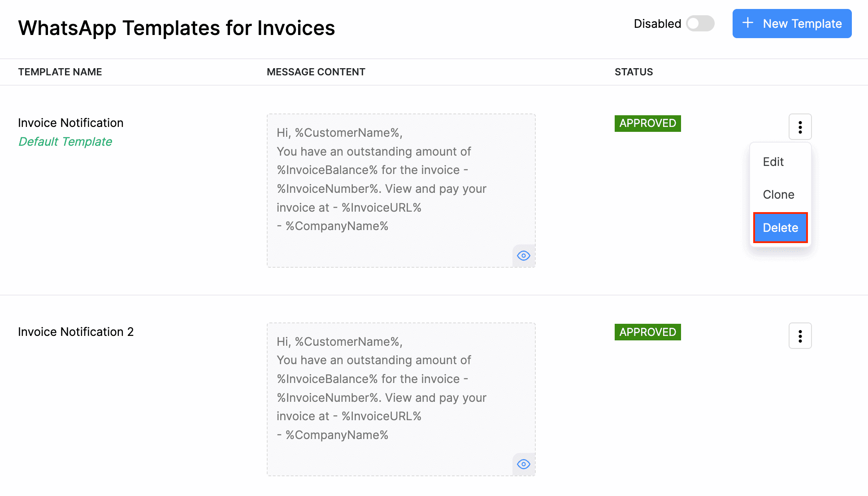868x496 pixels.
Task: Open the three-dot menu for Invoice Notification 2
Action: [x=800, y=336]
